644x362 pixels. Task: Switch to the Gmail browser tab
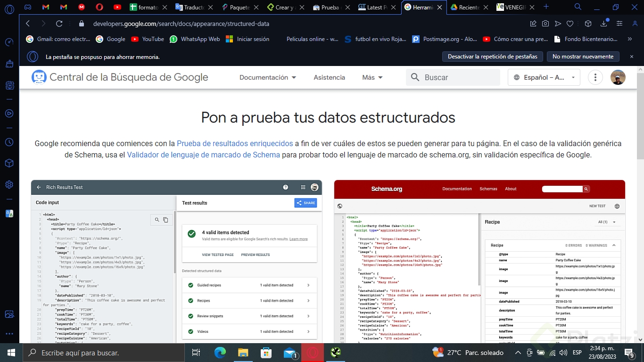45,7
